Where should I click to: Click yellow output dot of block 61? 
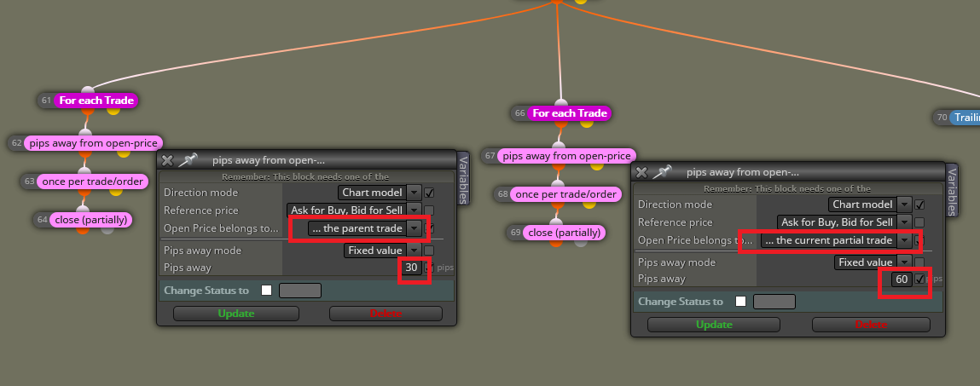[113, 111]
